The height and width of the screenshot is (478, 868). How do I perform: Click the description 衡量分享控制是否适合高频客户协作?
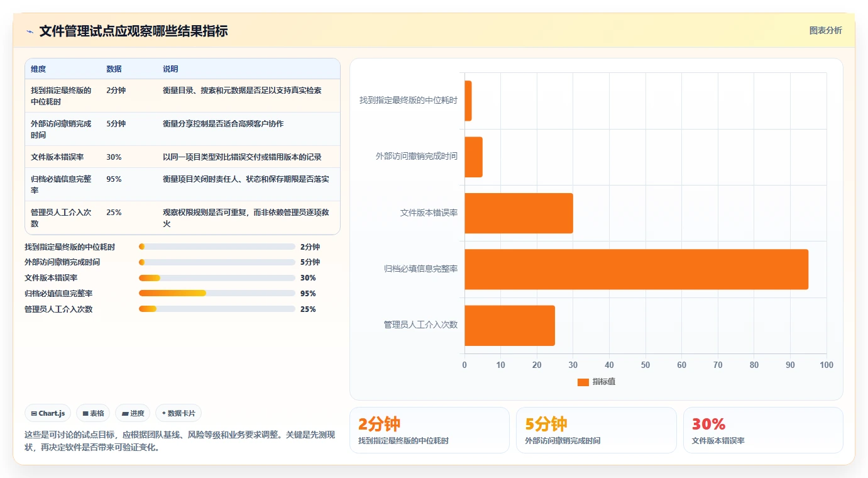coord(223,124)
